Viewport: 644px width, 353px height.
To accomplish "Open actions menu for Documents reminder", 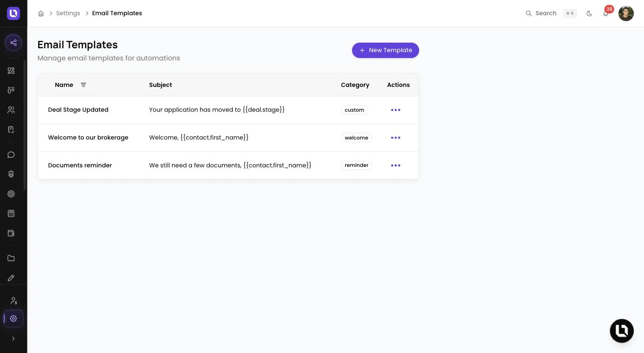I will click(396, 166).
